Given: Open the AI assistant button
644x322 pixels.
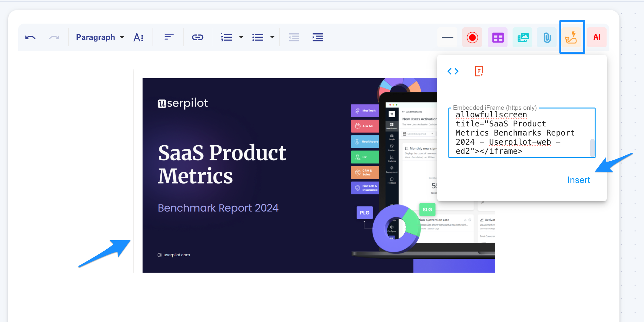Looking at the screenshot, I should point(597,37).
